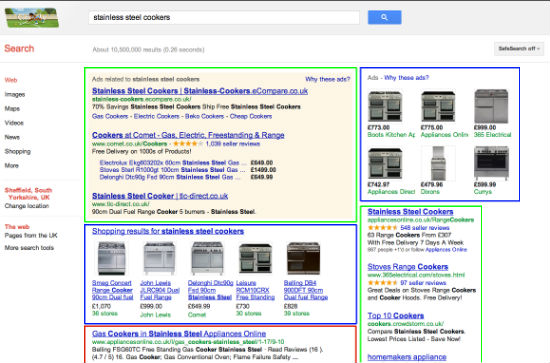Open homemakers appliance ad title
Image resolution: width=550 pixels, height=363 pixels.
tap(407, 357)
